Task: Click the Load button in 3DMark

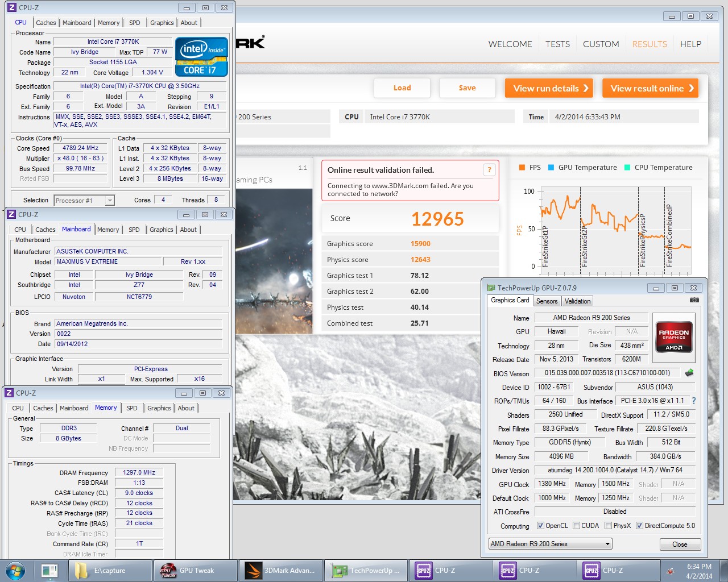Action: tap(402, 88)
